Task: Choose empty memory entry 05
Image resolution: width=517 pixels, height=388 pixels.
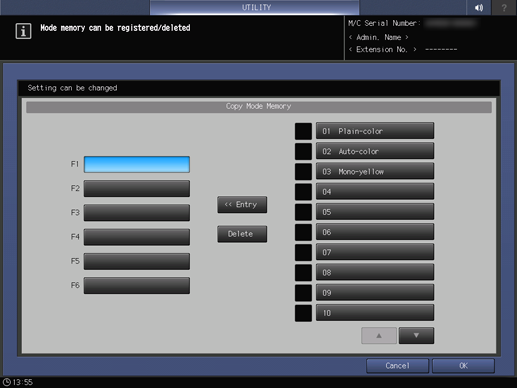Action: coord(375,212)
